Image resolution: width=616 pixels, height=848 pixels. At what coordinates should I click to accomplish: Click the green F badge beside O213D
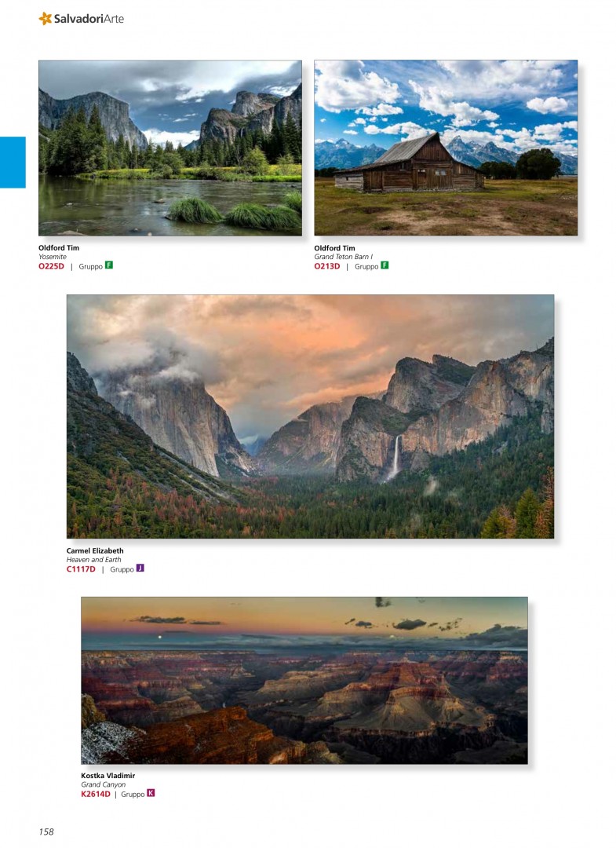385,265
